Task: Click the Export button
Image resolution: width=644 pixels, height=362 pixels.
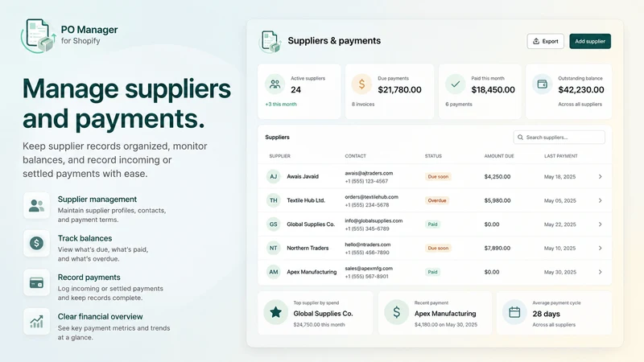Action: click(546, 41)
